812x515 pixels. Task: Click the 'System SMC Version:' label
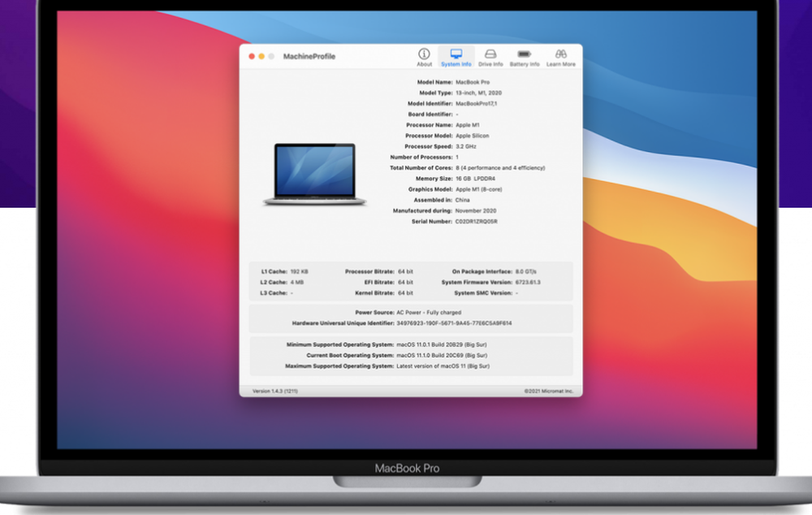pos(483,293)
